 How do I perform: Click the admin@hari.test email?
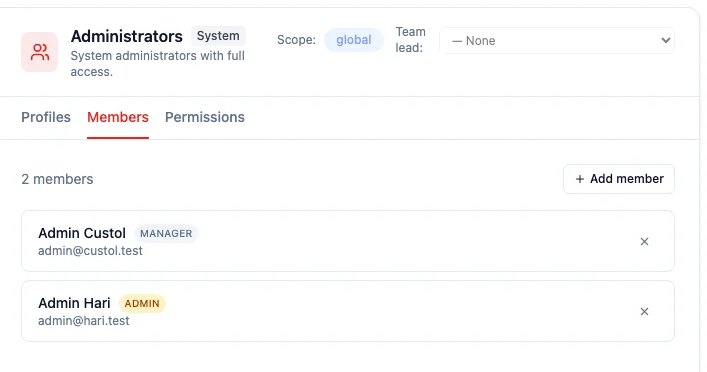coord(84,321)
